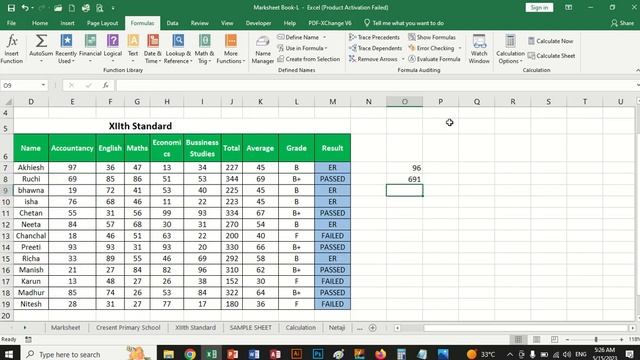Click Calculate Sheet
The width and height of the screenshot is (640, 360).
click(x=551, y=56)
